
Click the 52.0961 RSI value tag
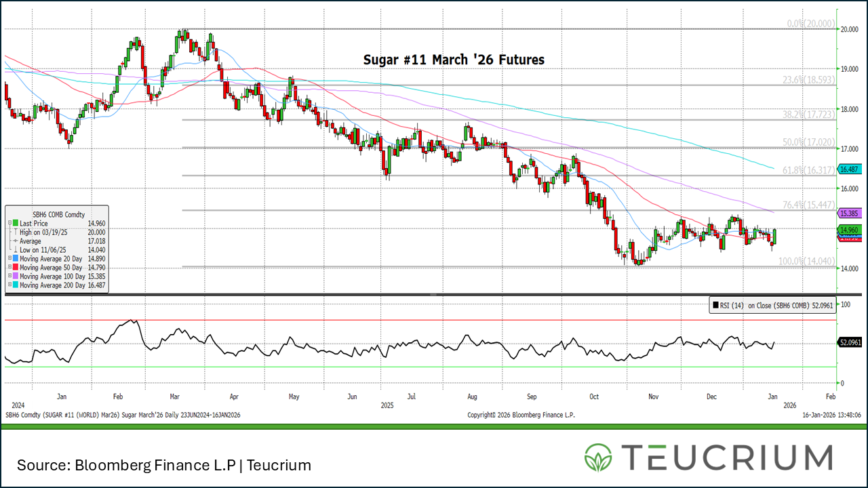[x=850, y=343]
